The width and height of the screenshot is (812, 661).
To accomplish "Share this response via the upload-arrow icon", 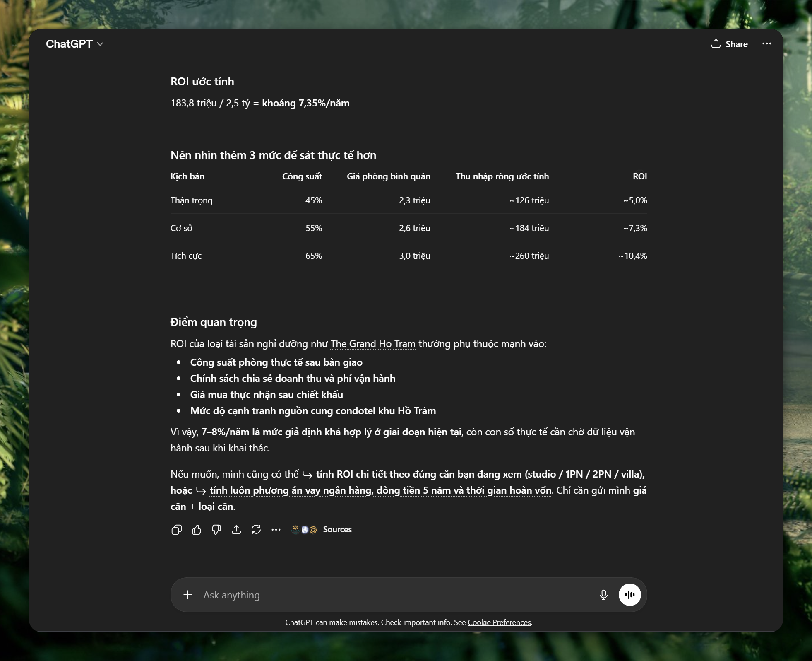I will click(236, 530).
